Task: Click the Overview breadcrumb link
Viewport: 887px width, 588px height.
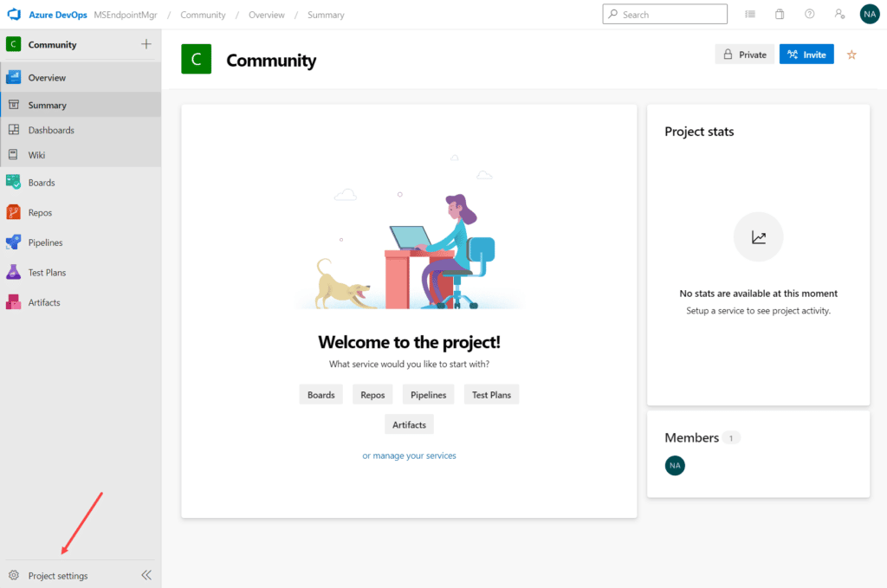Action: (267, 15)
